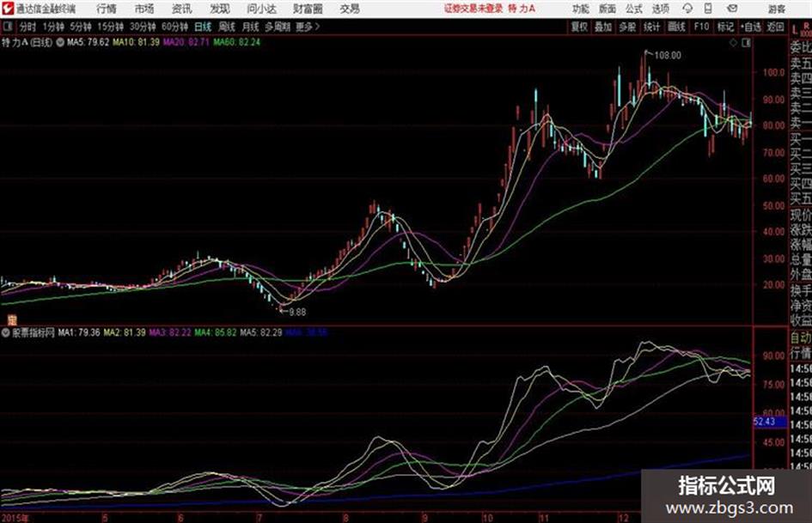
Task: Click the MA5: 79.62 indicator label
Action: (88, 42)
